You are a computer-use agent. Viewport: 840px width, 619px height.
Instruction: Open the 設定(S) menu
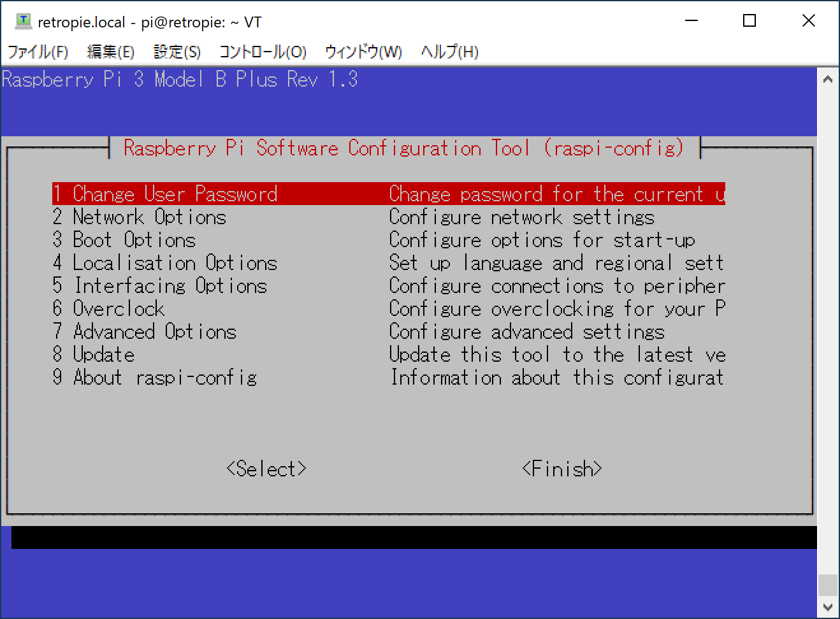click(177, 52)
